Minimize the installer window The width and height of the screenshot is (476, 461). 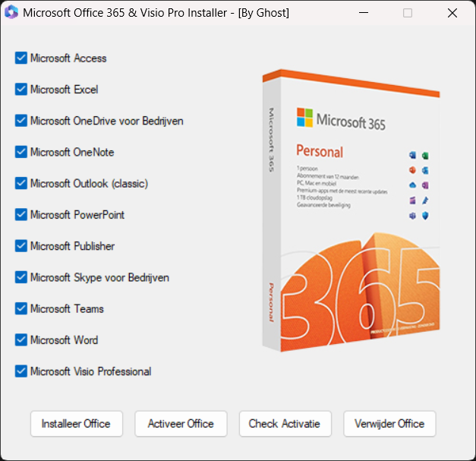(364, 13)
